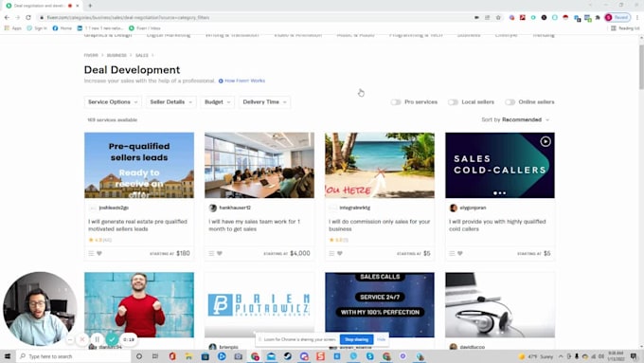Open Music & Audio category menu
The height and width of the screenshot is (363, 644).
[x=355, y=36]
